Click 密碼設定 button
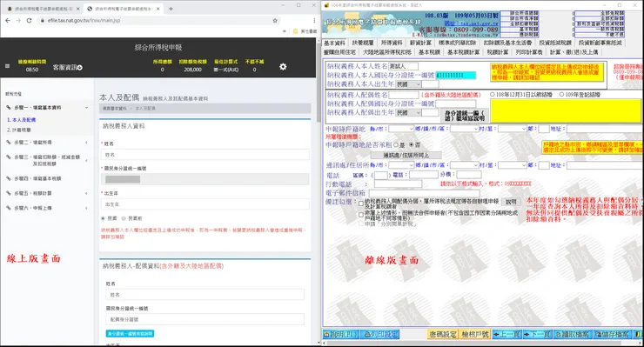Screen dimensions: 644x347 (x=443, y=334)
